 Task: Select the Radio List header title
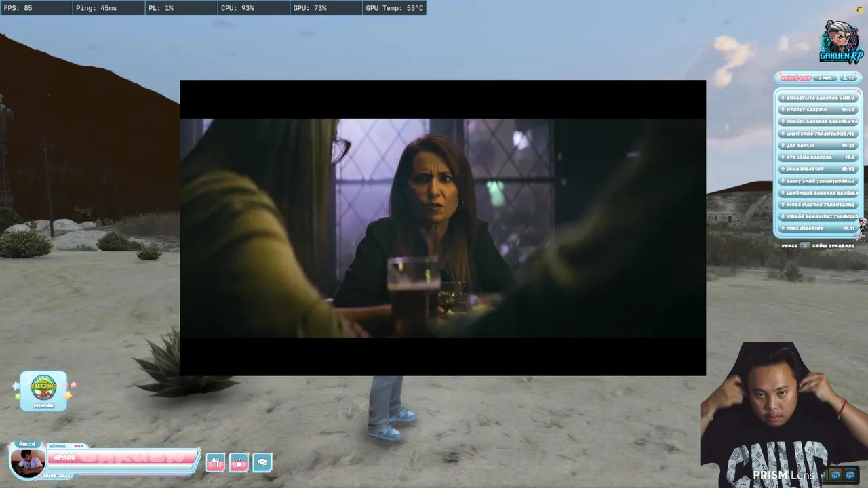point(795,78)
